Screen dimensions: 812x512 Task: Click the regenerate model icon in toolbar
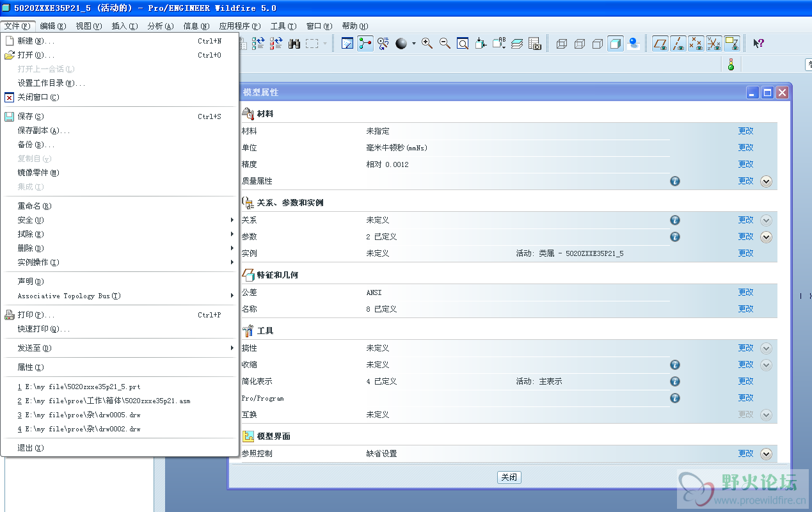258,44
